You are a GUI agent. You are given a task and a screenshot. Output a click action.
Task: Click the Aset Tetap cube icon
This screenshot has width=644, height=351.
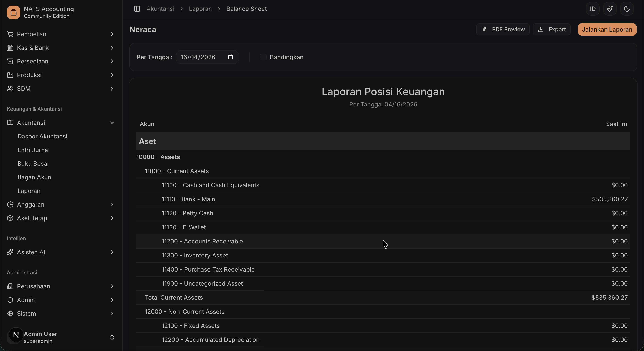[x=10, y=218]
